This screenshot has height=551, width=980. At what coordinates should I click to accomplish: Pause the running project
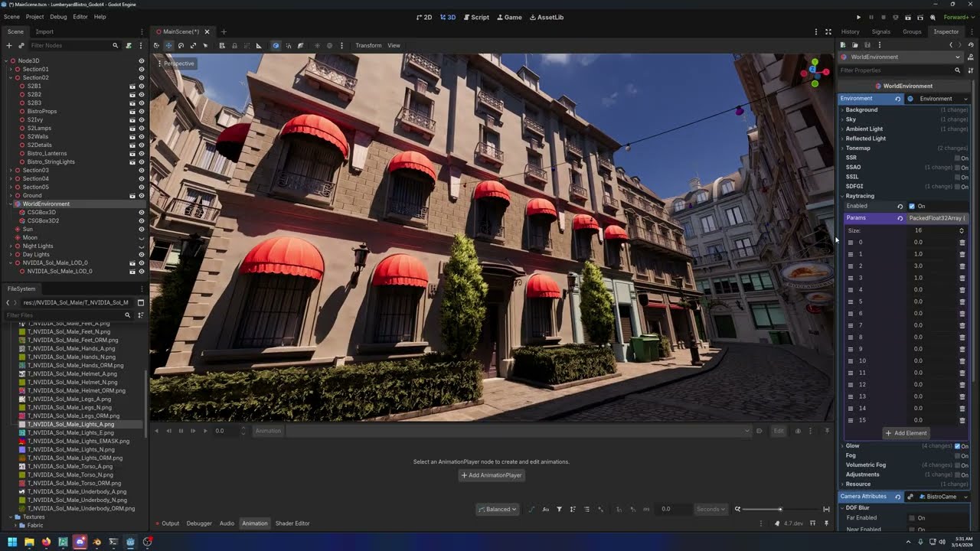[x=871, y=17]
